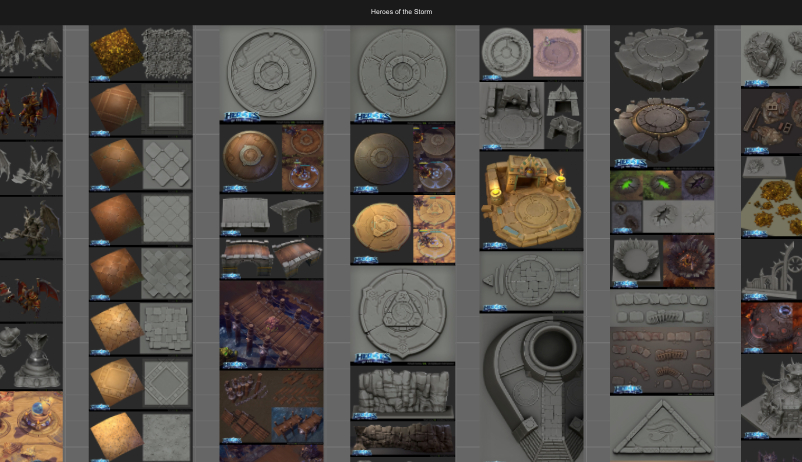Open golden sandstone disc with triangle emblem
This screenshot has width=802, height=462.
click(x=403, y=230)
